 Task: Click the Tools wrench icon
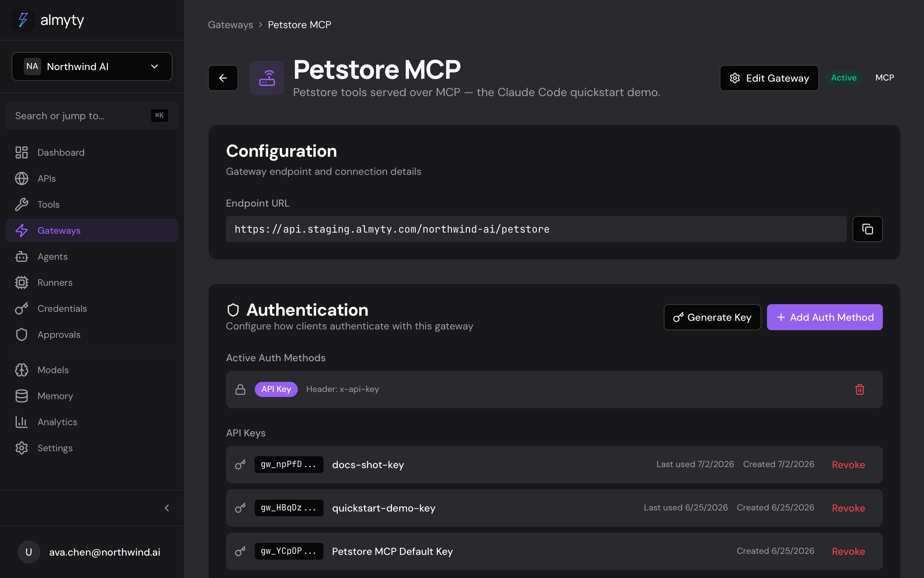coord(22,204)
